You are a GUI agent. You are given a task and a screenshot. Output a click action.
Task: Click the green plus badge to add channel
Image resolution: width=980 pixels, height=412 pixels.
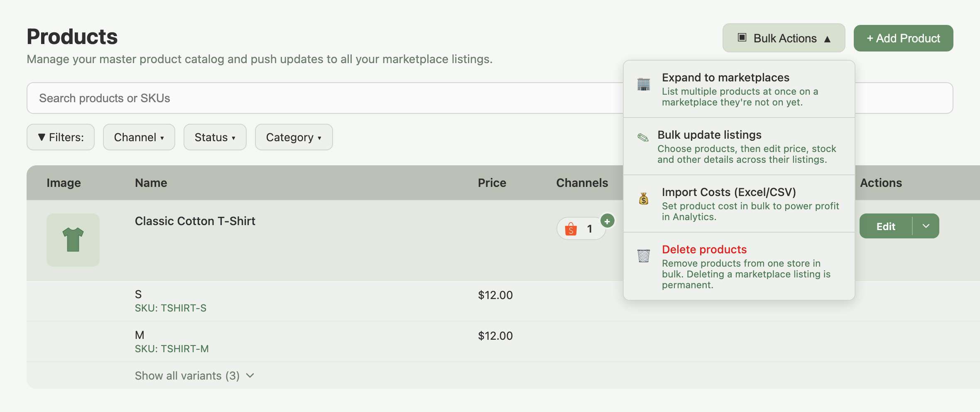pos(607,221)
